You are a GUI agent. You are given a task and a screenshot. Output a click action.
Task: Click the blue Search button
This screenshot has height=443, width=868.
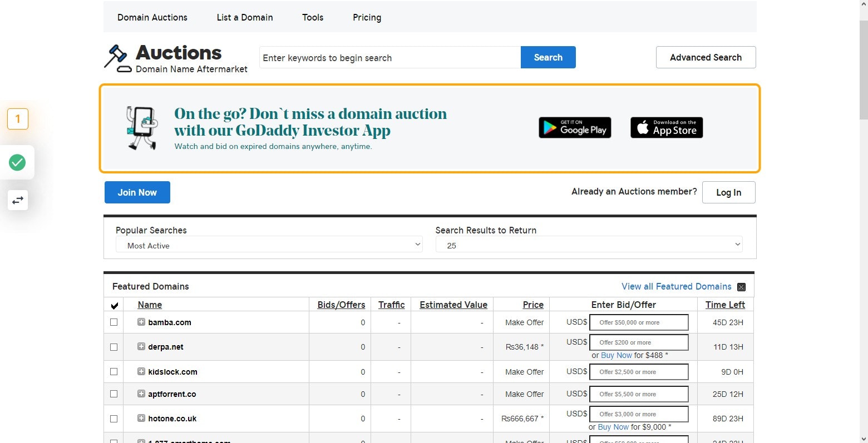tap(548, 57)
